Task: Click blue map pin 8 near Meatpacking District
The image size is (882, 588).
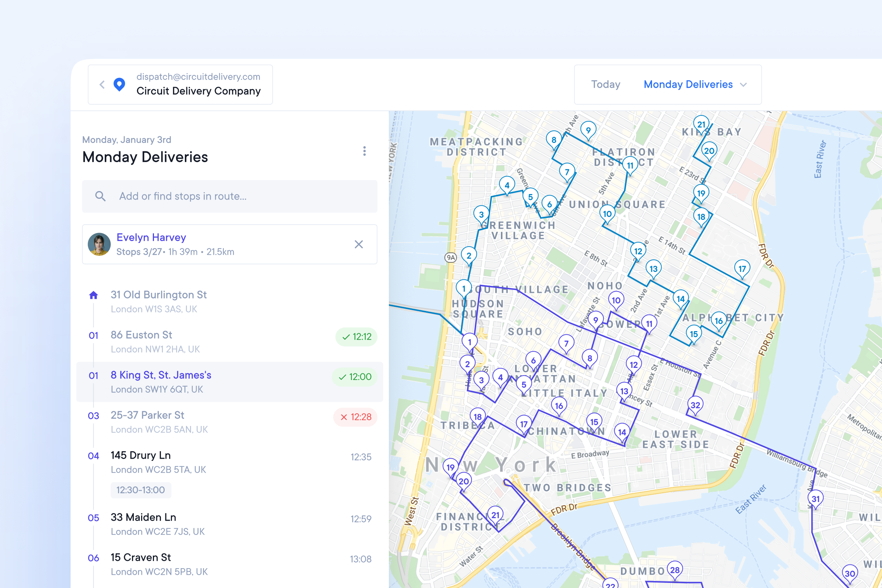Action: pyautogui.click(x=554, y=140)
